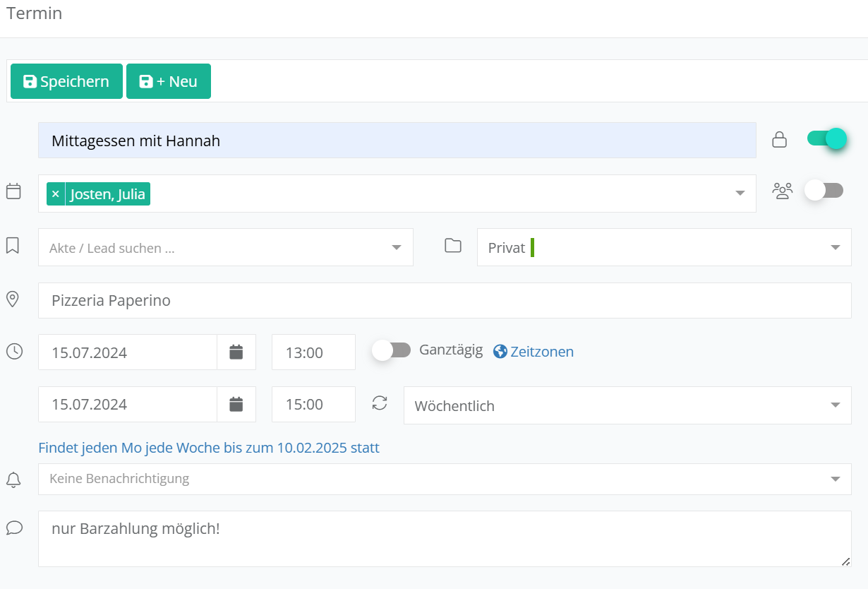The height and width of the screenshot is (589, 868).
Task: Disable the private toggle next to the lock
Action: tap(826, 139)
